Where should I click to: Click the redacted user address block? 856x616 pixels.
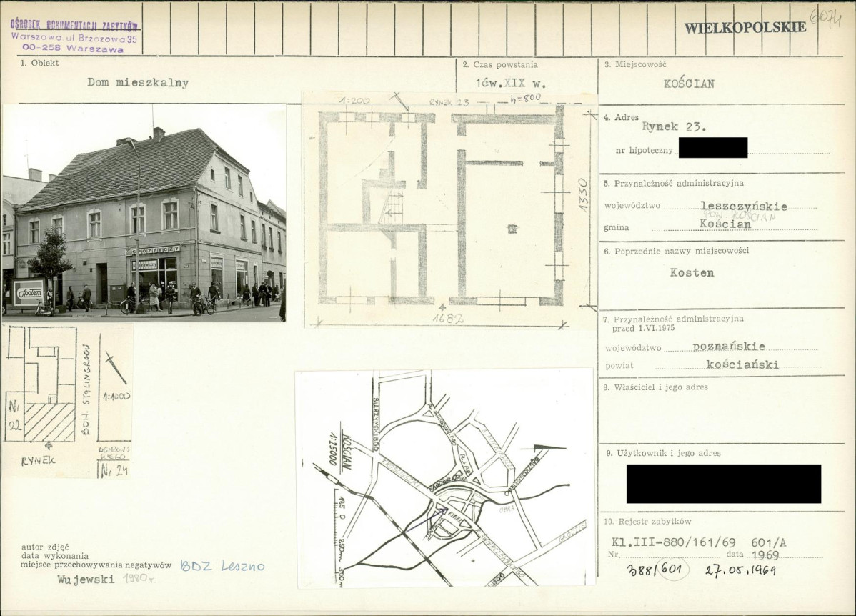click(723, 483)
